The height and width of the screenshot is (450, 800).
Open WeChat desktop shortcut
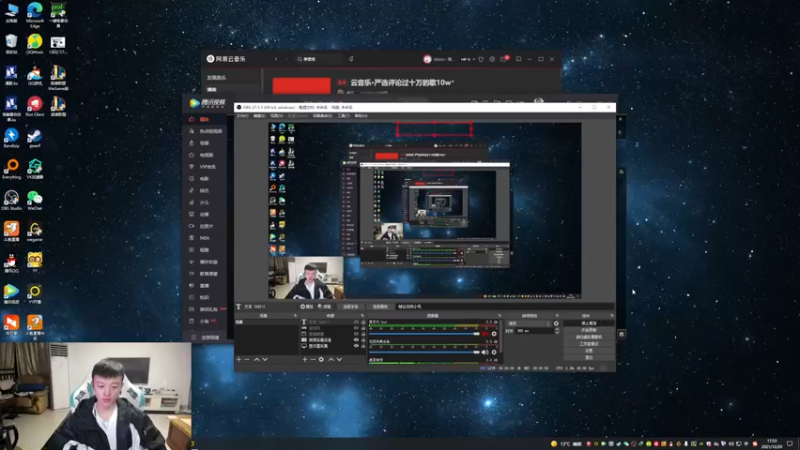[x=35, y=200]
